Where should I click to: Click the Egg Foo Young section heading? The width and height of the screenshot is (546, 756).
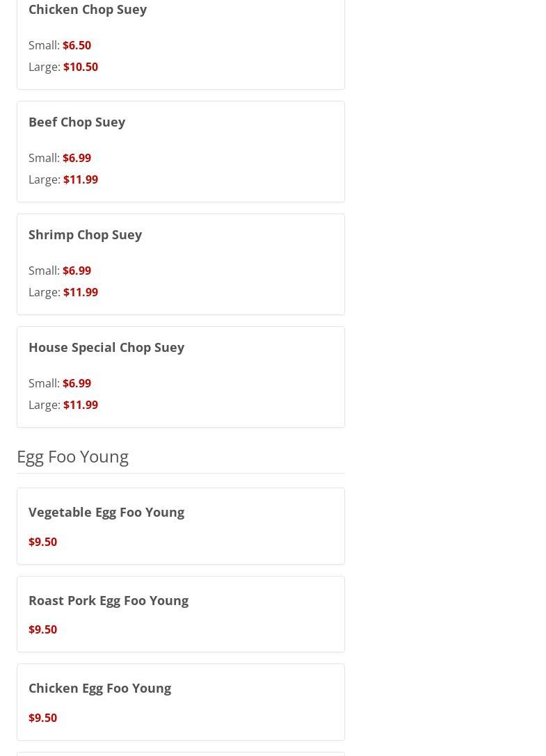(72, 456)
